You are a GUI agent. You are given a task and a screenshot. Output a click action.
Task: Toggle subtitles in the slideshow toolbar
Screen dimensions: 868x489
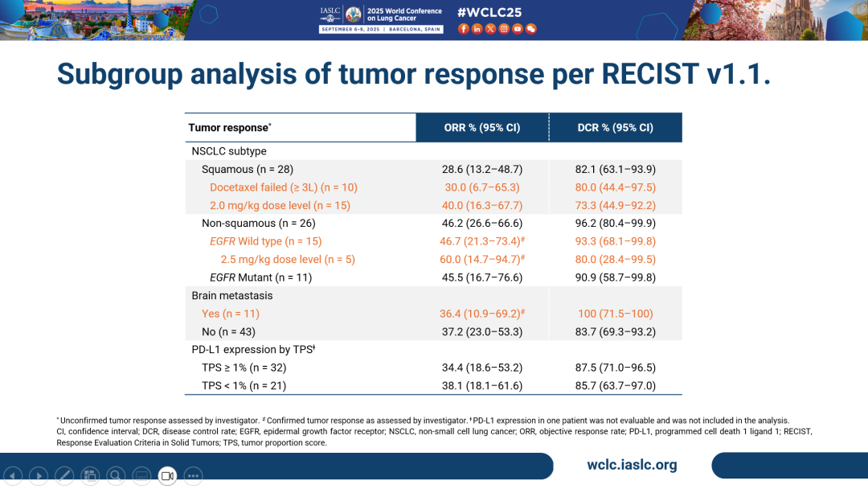[141, 476]
